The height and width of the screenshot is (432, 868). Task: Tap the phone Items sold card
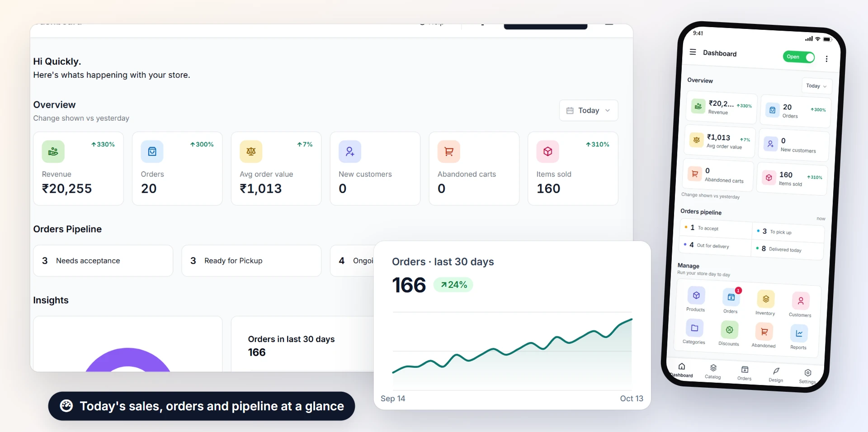(x=793, y=179)
